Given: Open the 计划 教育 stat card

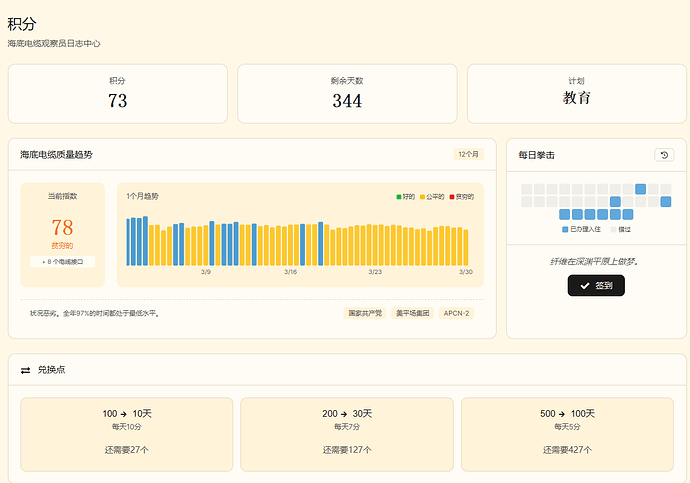Looking at the screenshot, I should click(x=576, y=94).
